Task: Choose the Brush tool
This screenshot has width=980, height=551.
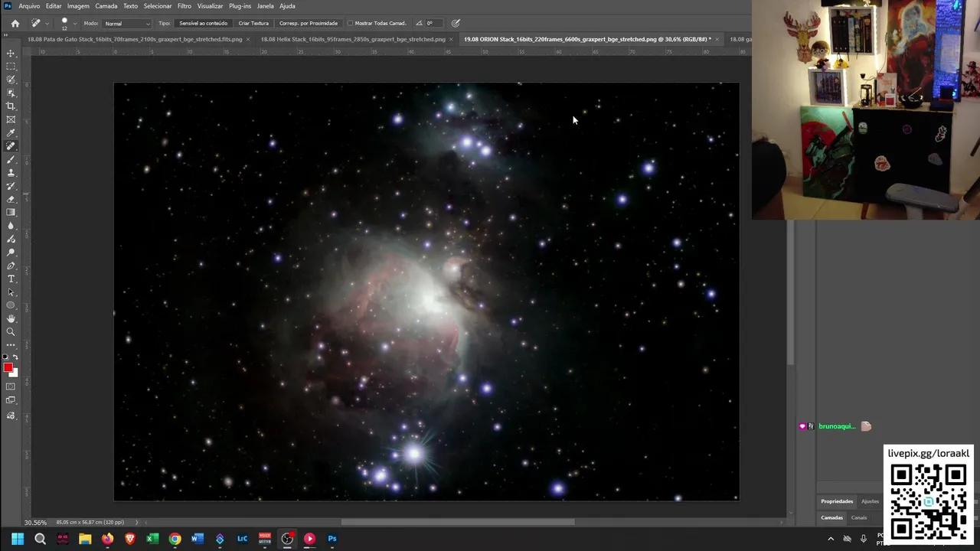Action: (x=11, y=159)
